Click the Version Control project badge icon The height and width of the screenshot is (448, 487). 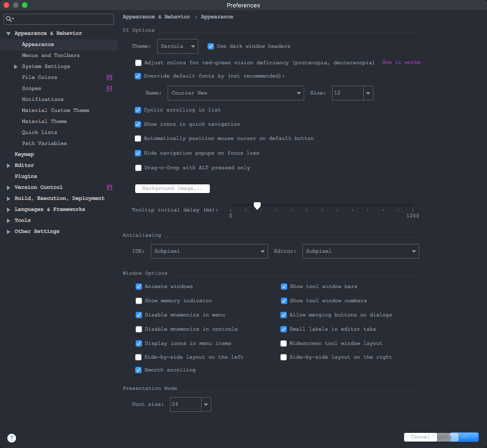click(x=109, y=188)
